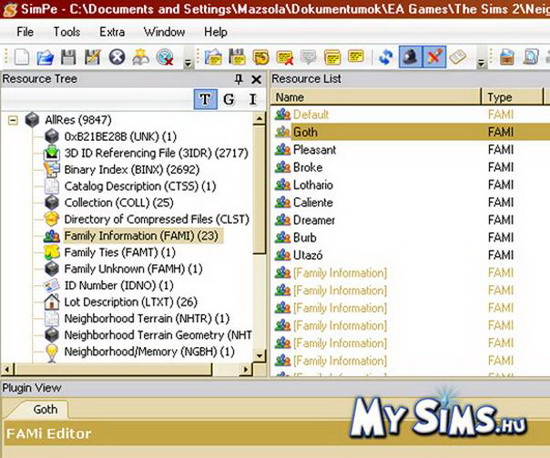Select Family Ties (FAMT) tree item
This screenshot has width=550, height=458.
[x=120, y=252]
